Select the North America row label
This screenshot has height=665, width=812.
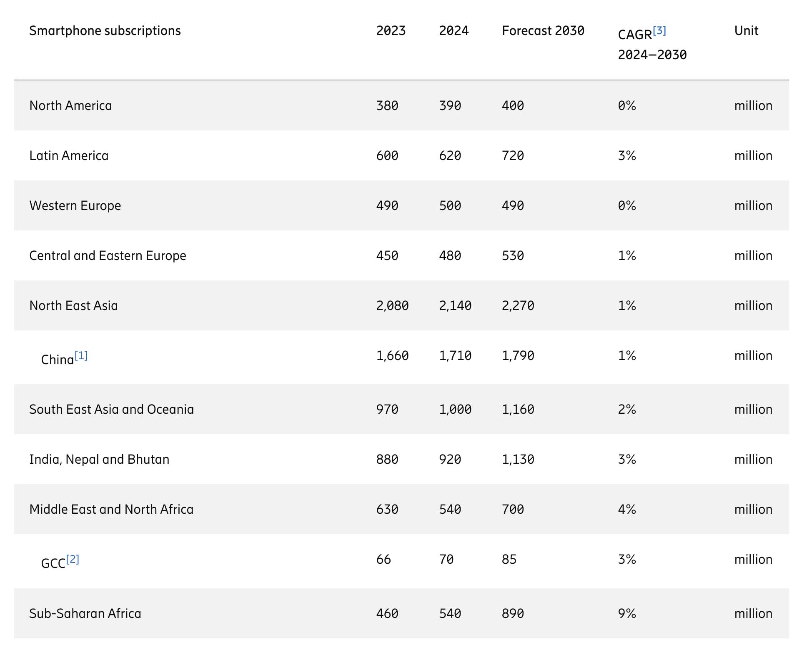click(x=71, y=105)
